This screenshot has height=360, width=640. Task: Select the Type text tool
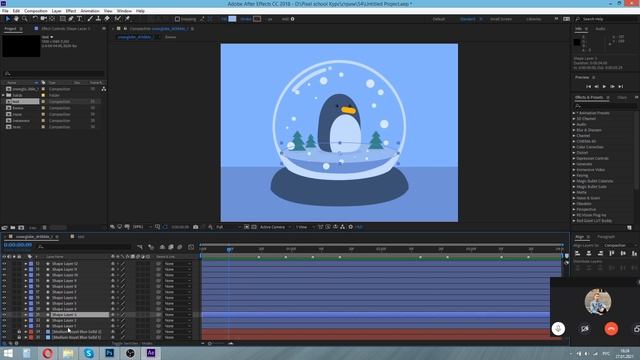pyautogui.click(x=80, y=19)
